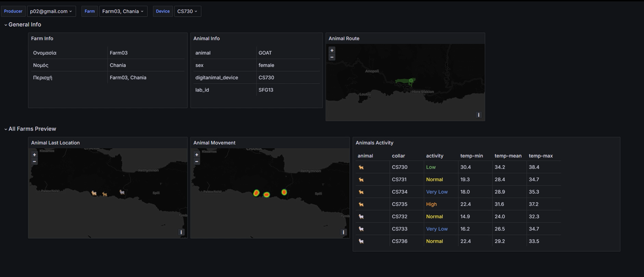Viewport: 644px width, 277px height.
Task: Open the Device dropdown showing CS730
Action: [187, 11]
